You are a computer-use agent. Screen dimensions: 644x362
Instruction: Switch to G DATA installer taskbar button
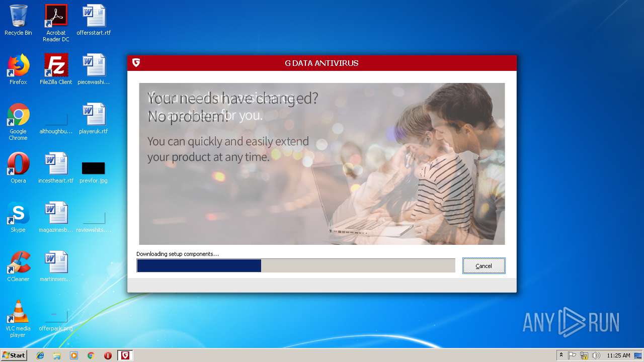(125, 355)
